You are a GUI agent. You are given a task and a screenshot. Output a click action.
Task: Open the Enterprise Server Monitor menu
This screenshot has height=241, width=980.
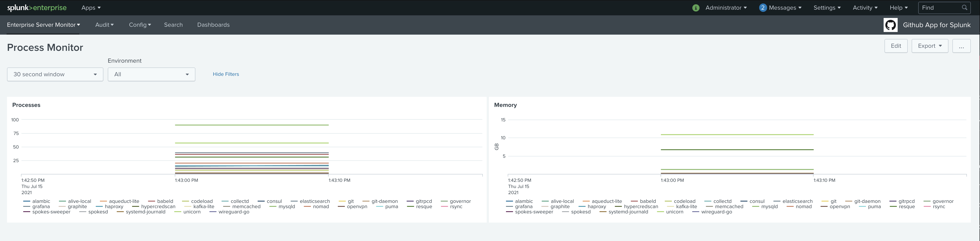click(x=43, y=25)
